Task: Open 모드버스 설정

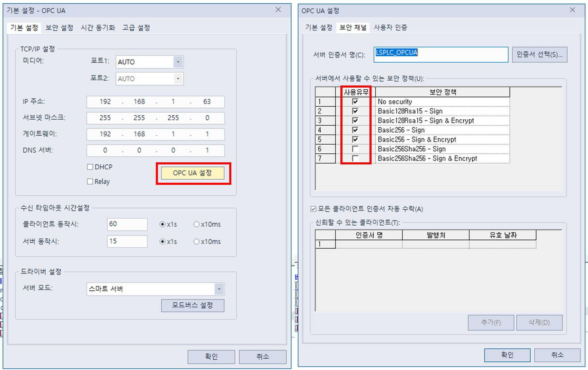Action: (193, 306)
